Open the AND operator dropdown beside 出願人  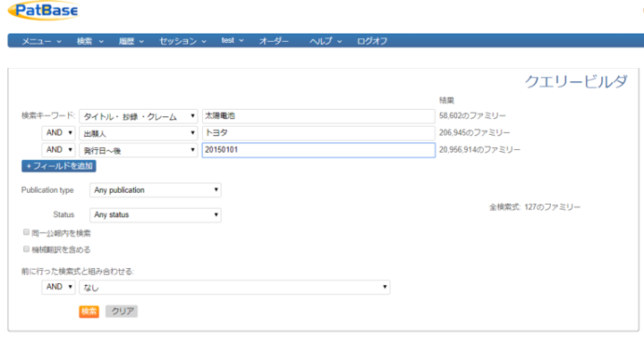tap(58, 133)
